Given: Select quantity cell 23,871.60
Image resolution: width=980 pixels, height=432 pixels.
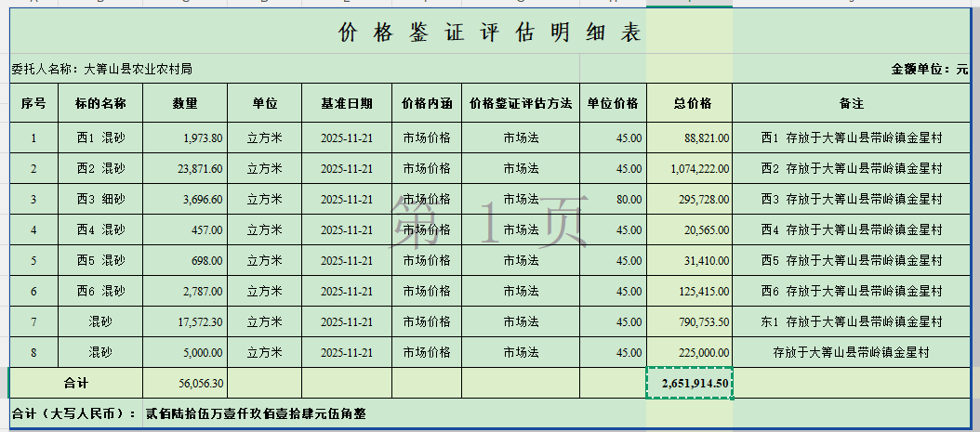Looking at the screenshot, I should pyautogui.click(x=186, y=168).
